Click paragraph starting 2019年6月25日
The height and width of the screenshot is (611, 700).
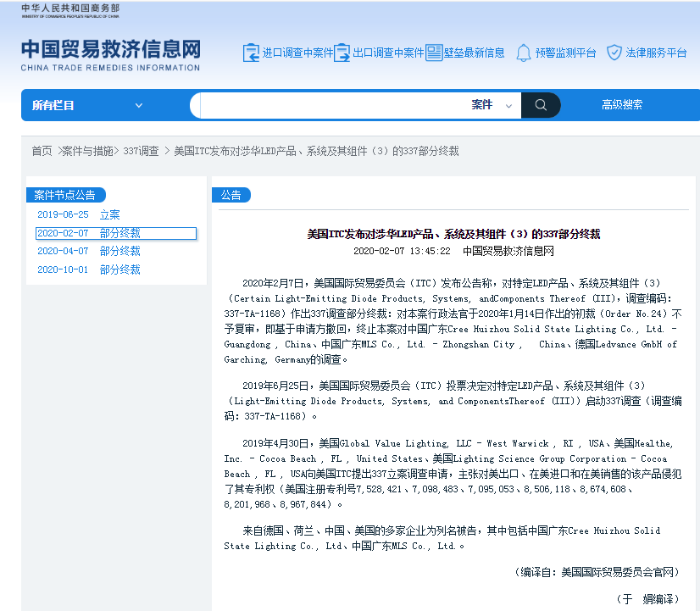coord(453,401)
